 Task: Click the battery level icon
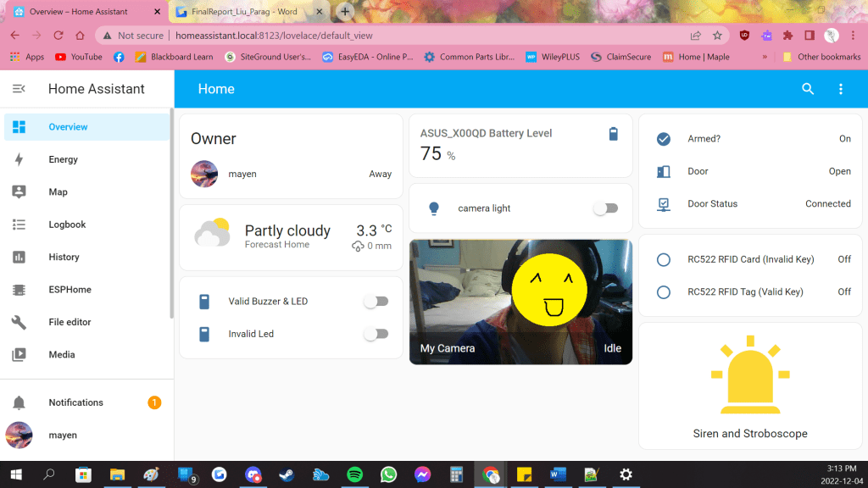[x=614, y=134]
